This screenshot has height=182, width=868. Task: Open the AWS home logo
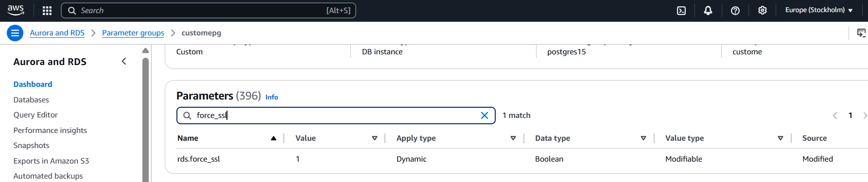click(x=16, y=10)
